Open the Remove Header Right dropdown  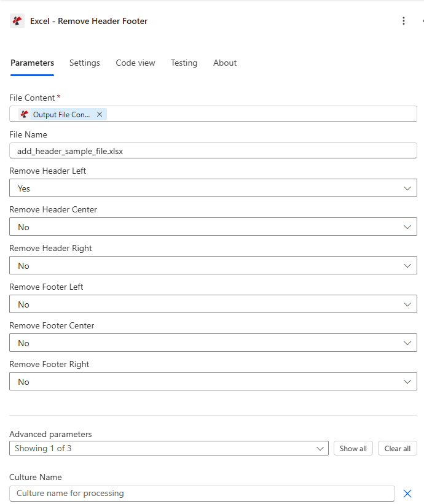(x=213, y=265)
